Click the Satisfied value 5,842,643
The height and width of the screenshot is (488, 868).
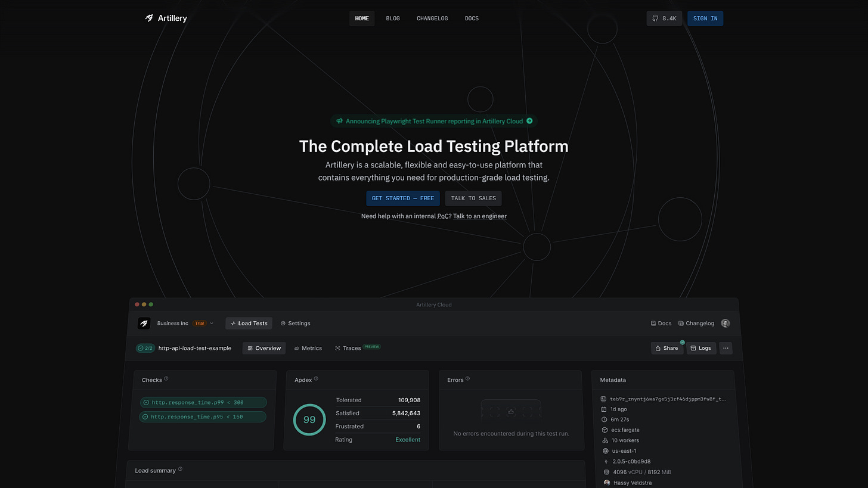[406, 414]
